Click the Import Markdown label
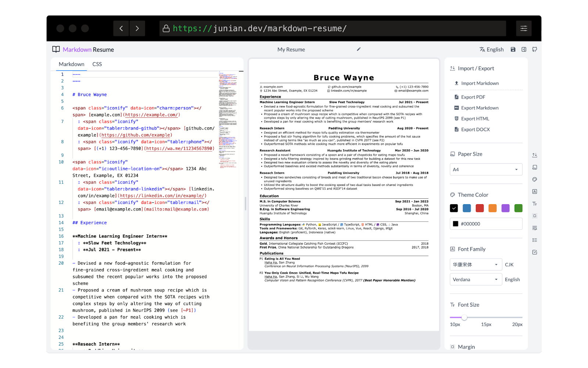 click(480, 83)
